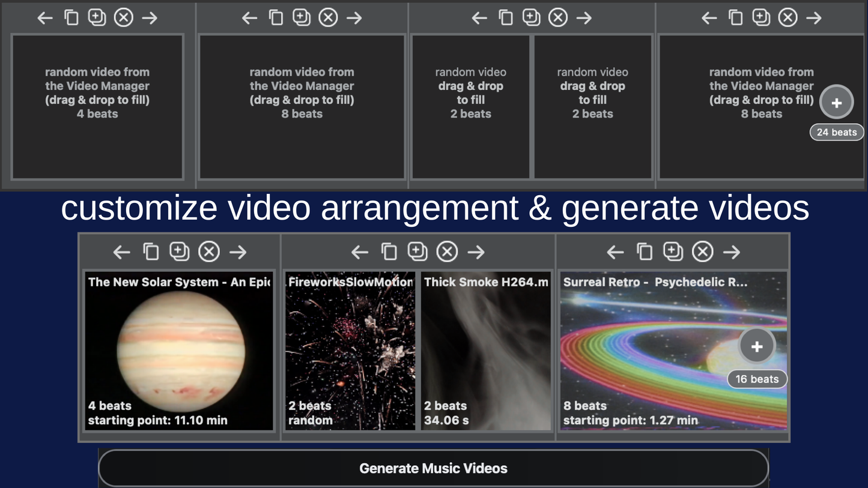Move top-row empty 4 beats segment right
868x488 pixels.
150,18
